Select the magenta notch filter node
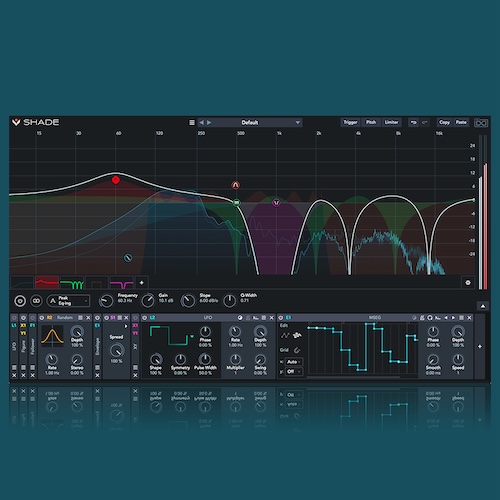Viewport: 500px width, 500px height. click(x=276, y=203)
